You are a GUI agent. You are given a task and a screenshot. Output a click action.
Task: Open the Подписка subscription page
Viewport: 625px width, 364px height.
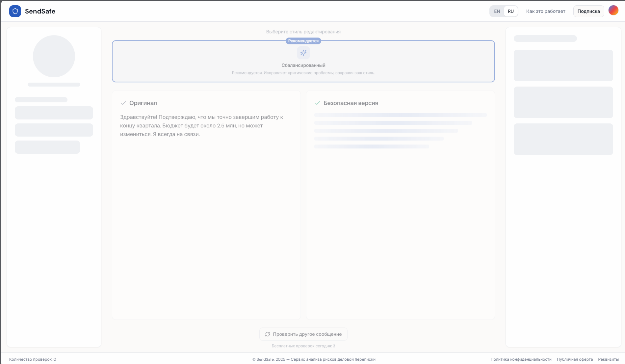(588, 11)
